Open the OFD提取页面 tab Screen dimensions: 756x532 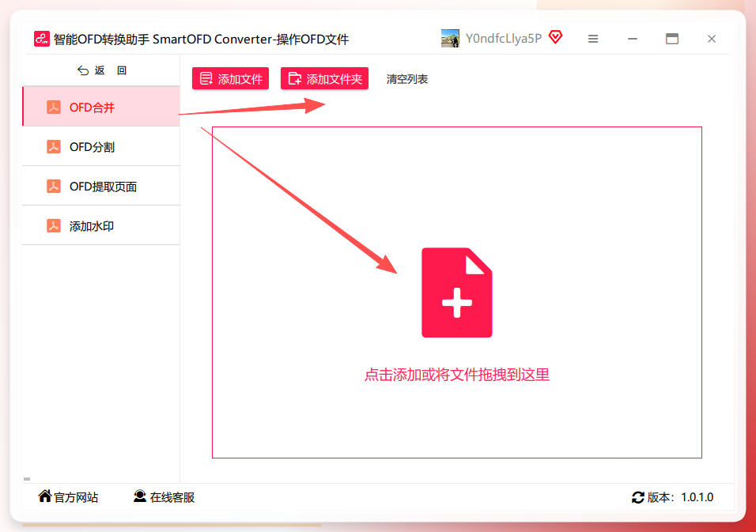(x=101, y=186)
